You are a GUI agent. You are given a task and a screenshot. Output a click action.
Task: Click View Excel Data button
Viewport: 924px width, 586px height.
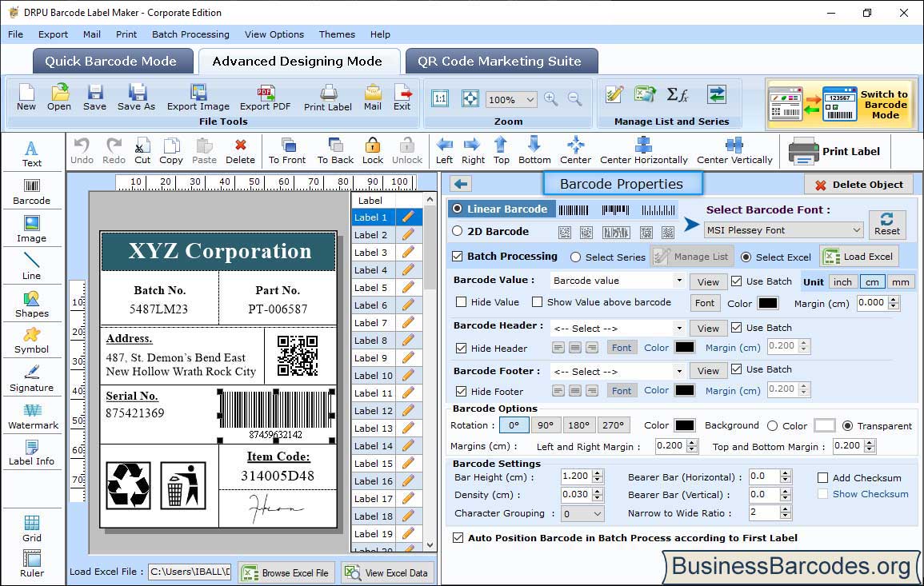[387, 572]
